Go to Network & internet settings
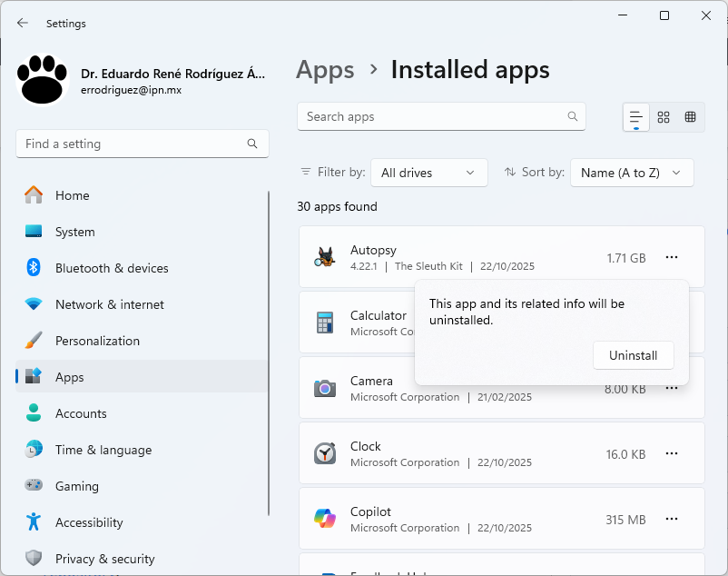 point(110,304)
